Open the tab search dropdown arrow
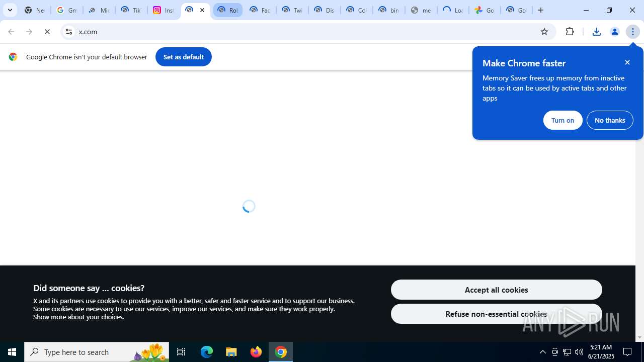644x362 pixels. [10, 10]
